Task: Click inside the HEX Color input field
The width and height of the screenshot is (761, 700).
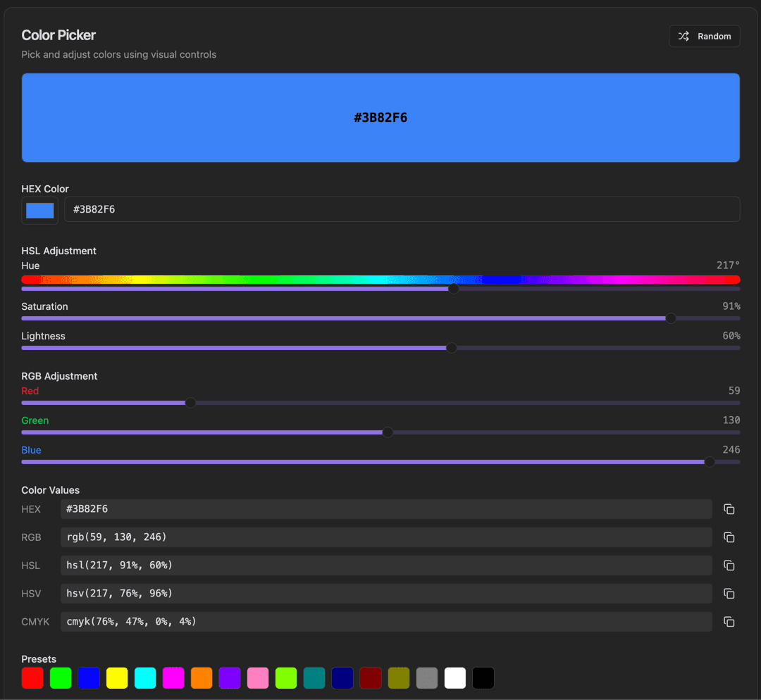Action: click(402, 209)
